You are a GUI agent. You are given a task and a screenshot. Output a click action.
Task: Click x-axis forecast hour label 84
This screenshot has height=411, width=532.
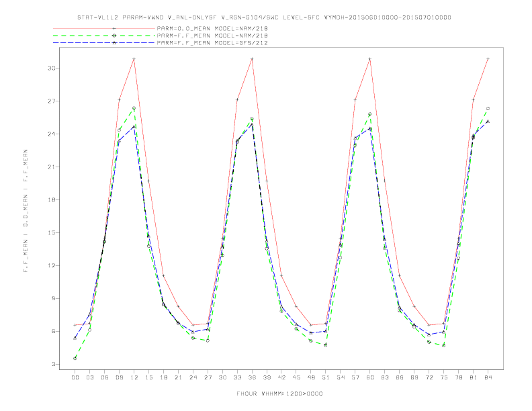coord(488,377)
